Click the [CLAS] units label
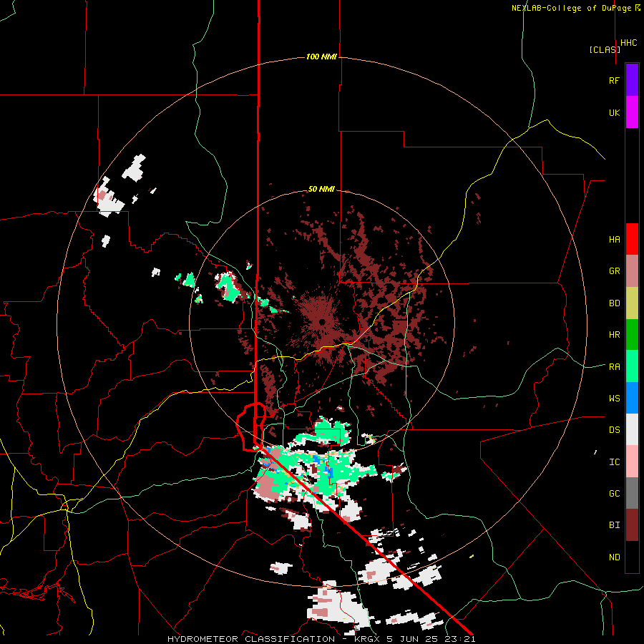 (605, 49)
